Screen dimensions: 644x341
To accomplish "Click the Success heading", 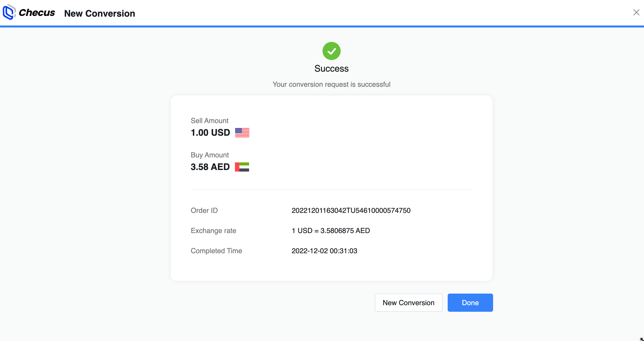I will (x=331, y=69).
